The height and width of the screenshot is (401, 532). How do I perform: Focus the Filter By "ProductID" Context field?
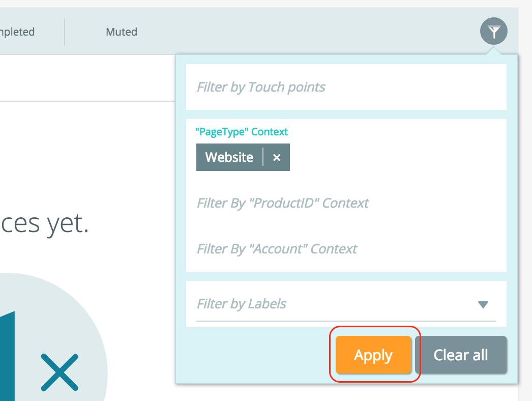point(346,203)
